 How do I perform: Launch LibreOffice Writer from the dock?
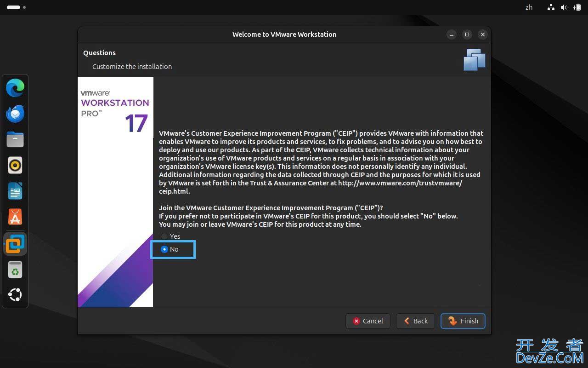pos(15,191)
